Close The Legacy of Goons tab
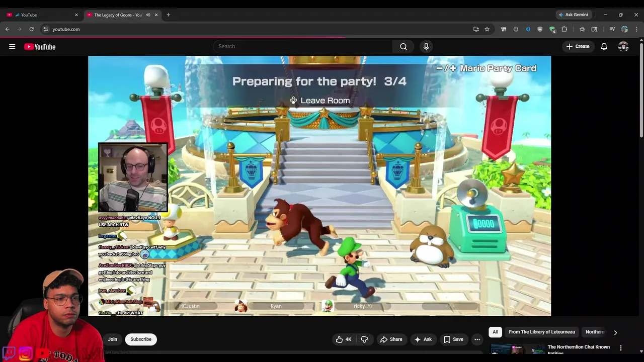644x362 pixels. pyautogui.click(x=156, y=15)
